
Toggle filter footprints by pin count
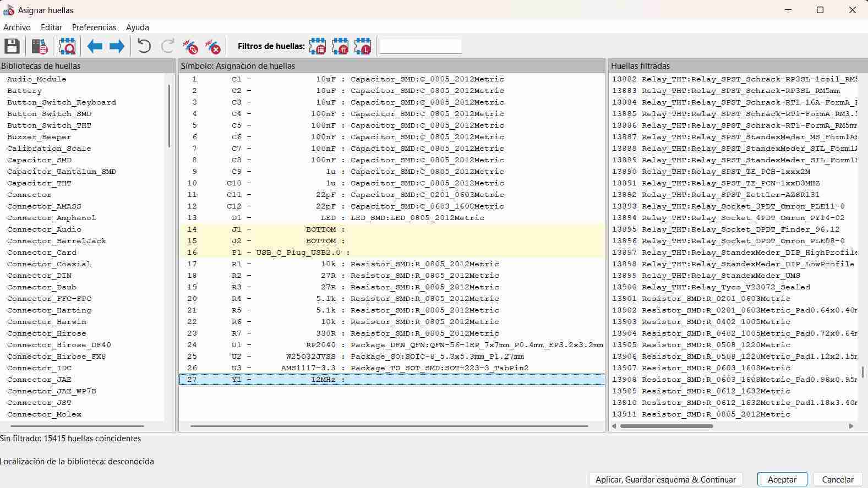click(x=340, y=46)
